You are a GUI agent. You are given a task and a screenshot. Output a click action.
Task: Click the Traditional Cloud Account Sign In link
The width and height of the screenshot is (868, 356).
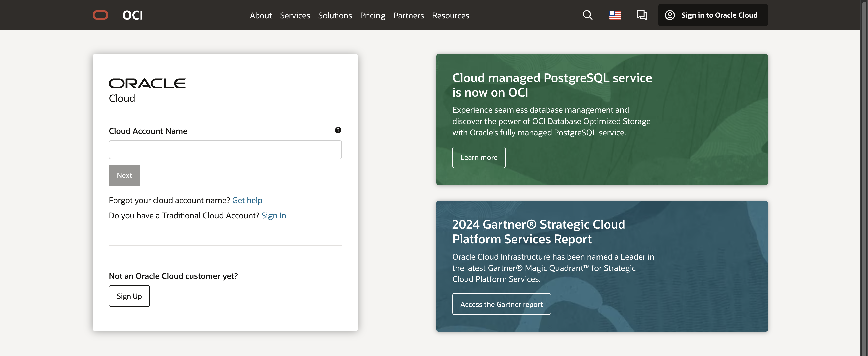274,216
